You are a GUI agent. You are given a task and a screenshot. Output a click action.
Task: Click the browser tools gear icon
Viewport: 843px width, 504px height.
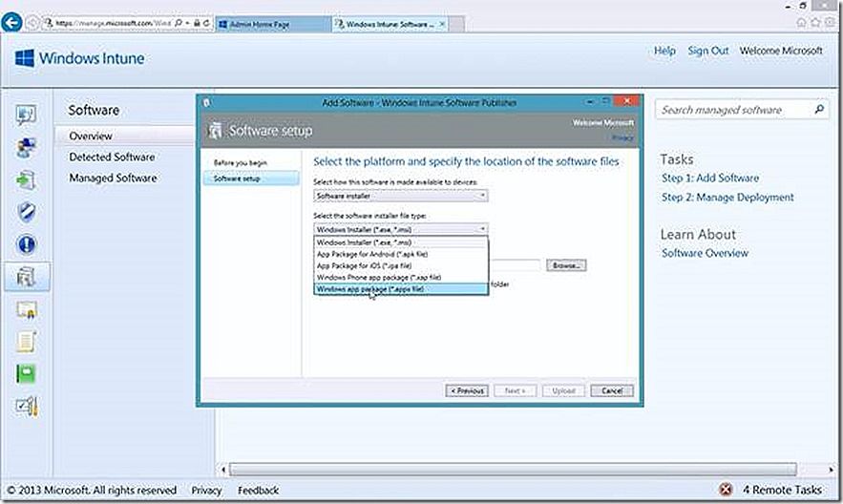(830, 23)
